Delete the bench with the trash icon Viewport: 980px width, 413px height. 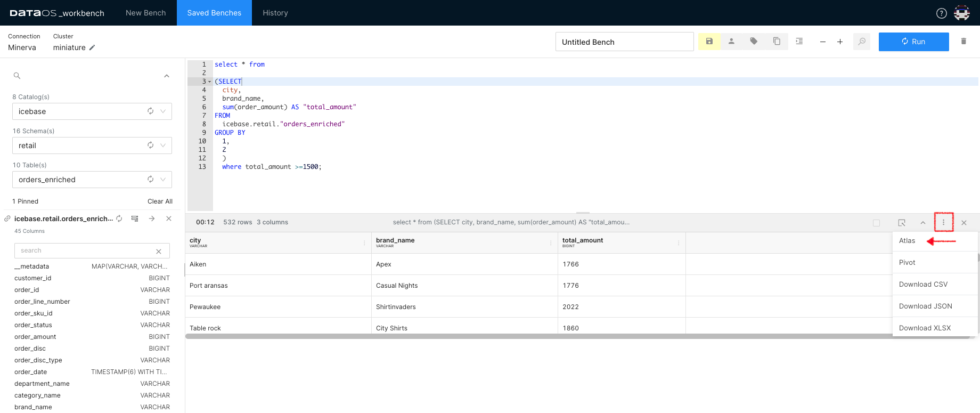pos(963,41)
